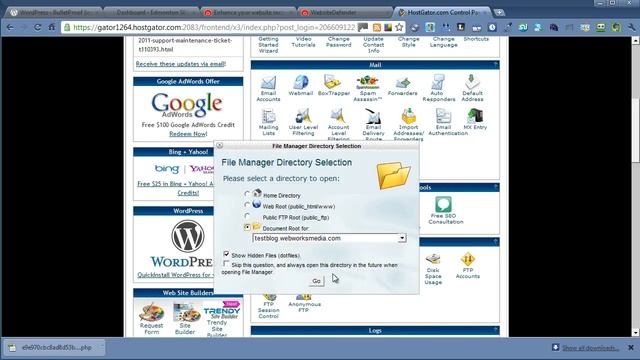Open the testblog.webworksmedia.com domain dropdown
The image size is (640, 360).
point(329,238)
